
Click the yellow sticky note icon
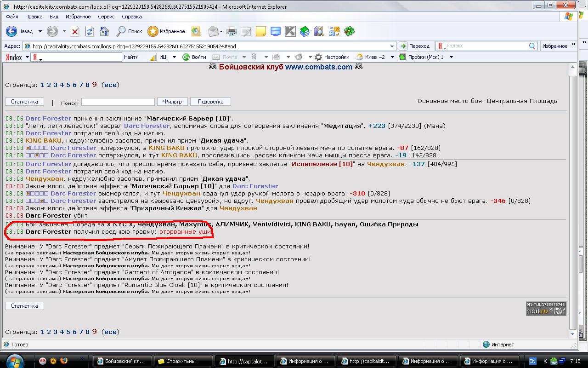261,31
